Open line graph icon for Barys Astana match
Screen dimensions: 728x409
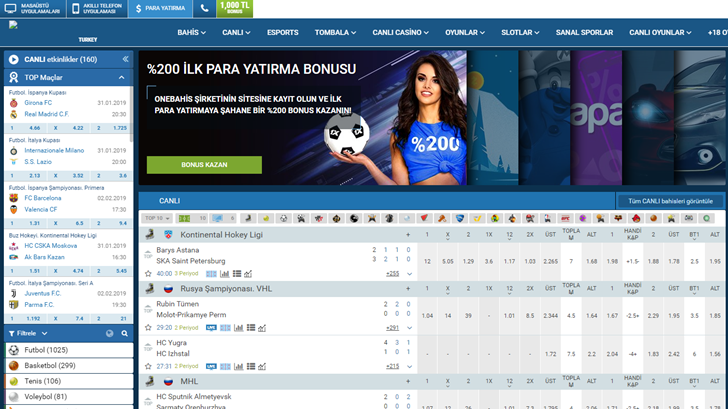click(x=248, y=274)
